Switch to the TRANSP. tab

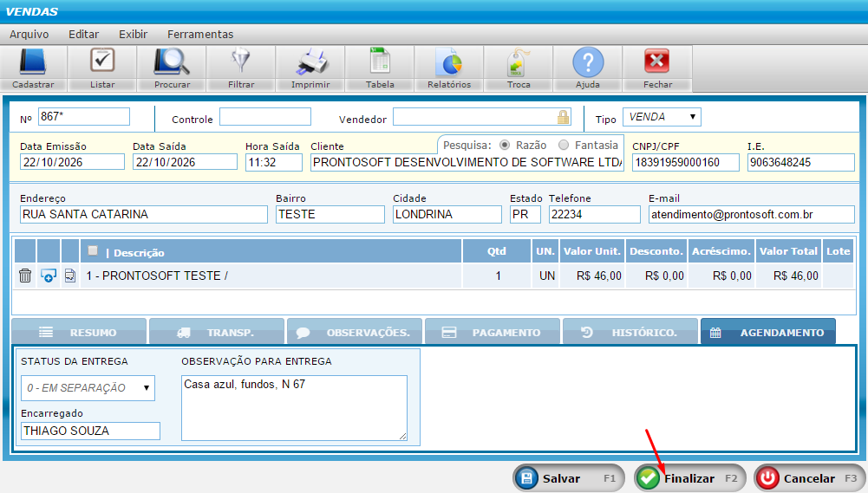217,332
